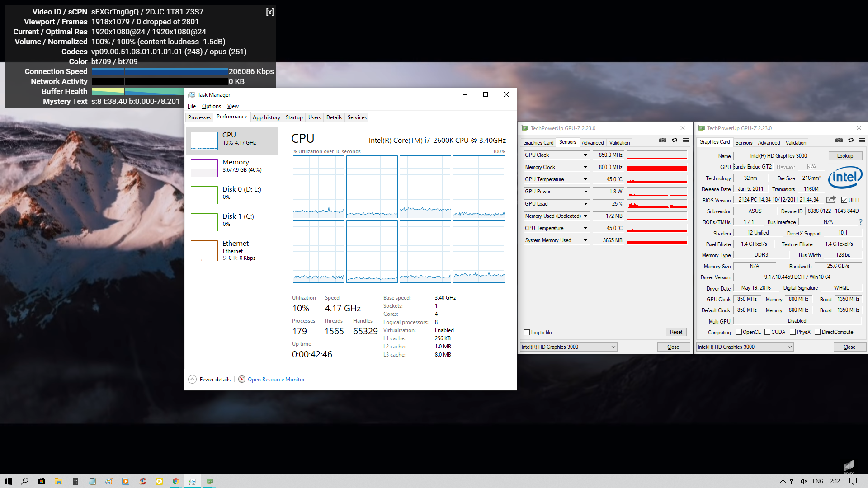Image resolution: width=868 pixels, height=488 pixels.
Task: Enable the Log to file checkbox
Action: point(527,333)
